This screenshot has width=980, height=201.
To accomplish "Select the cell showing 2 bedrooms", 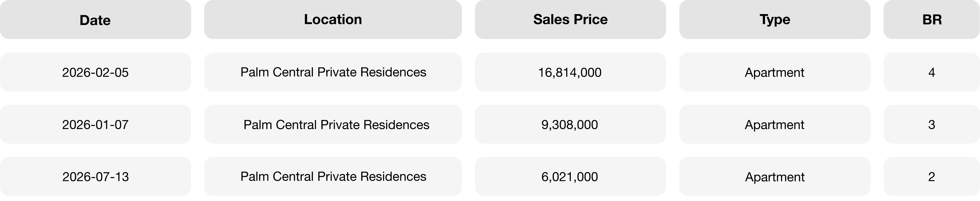I will tap(932, 176).
